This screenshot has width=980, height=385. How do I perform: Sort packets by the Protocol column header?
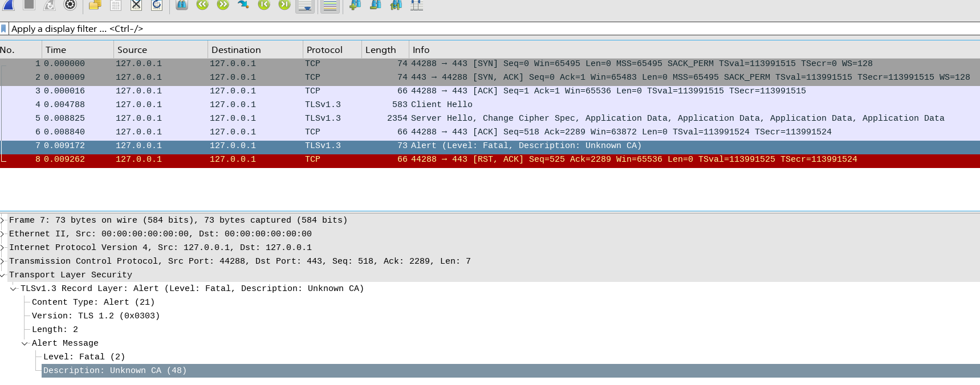(324, 50)
